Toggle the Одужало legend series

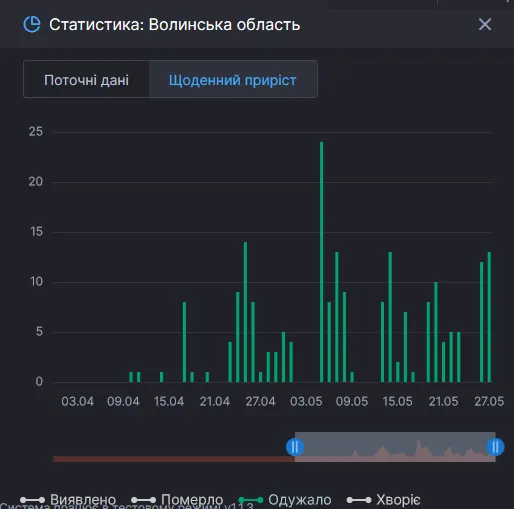pyautogui.click(x=285, y=499)
